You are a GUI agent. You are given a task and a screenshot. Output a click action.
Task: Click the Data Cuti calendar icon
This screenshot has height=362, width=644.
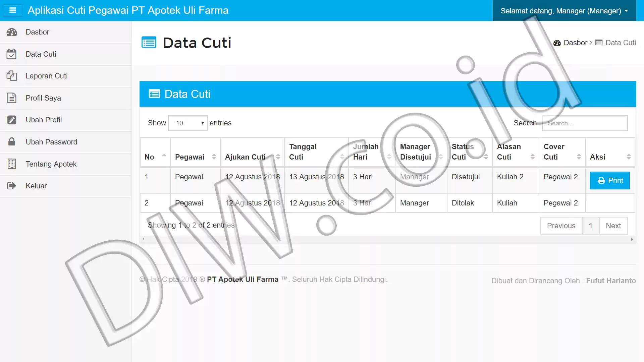(11, 54)
